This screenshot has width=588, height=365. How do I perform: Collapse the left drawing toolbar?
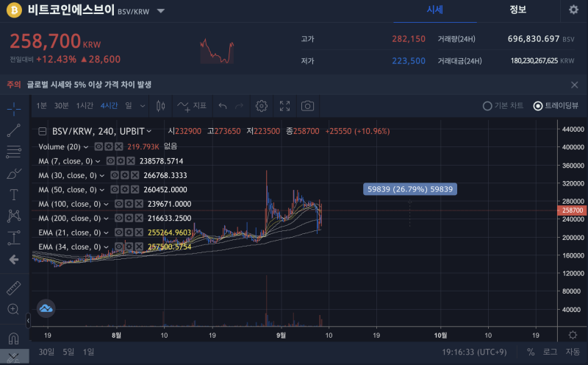(28, 321)
